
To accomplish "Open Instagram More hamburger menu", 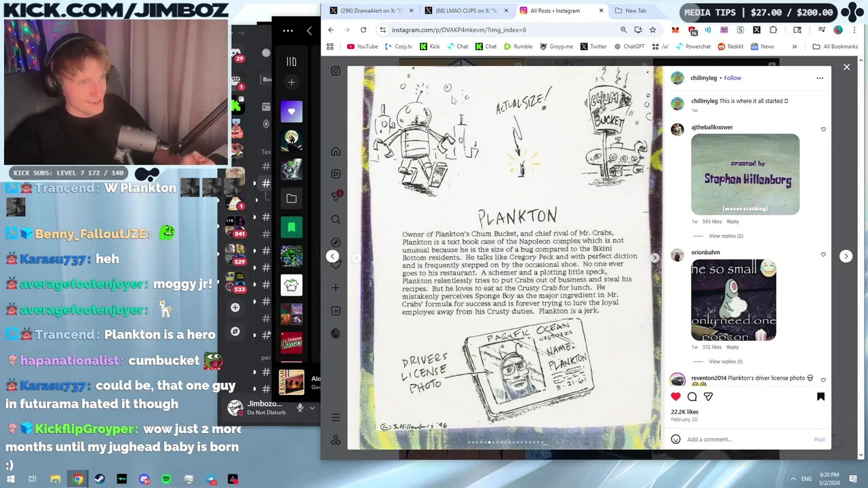I will (336, 418).
